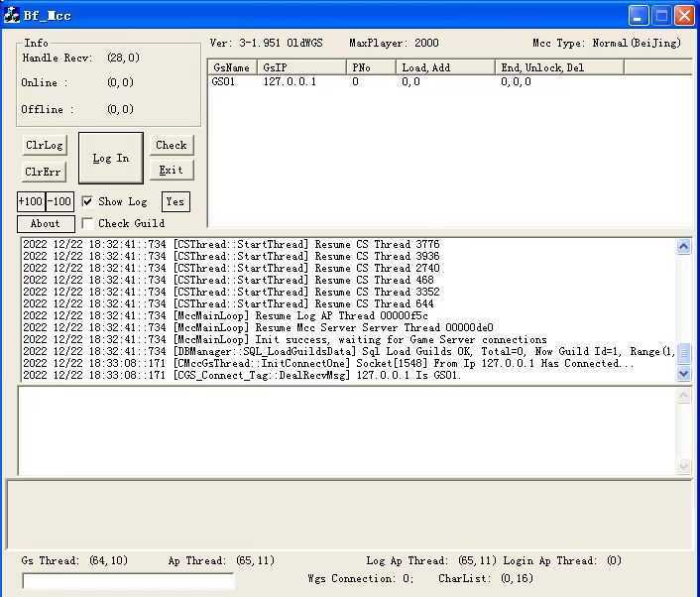Screen dimensions: 700x597
Task: Click the Yes button
Action: pos(175,201)
